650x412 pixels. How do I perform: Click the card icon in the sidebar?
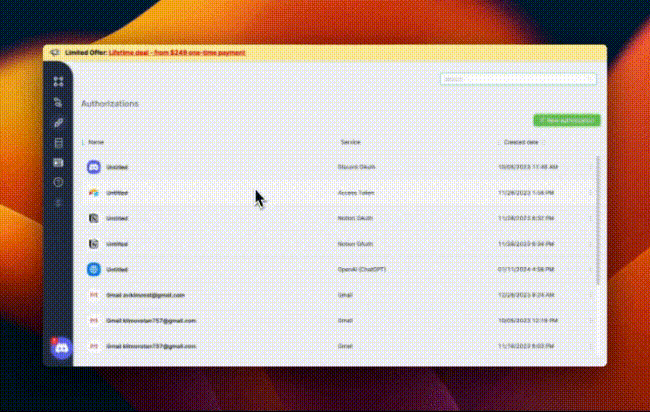pos(58,162)
